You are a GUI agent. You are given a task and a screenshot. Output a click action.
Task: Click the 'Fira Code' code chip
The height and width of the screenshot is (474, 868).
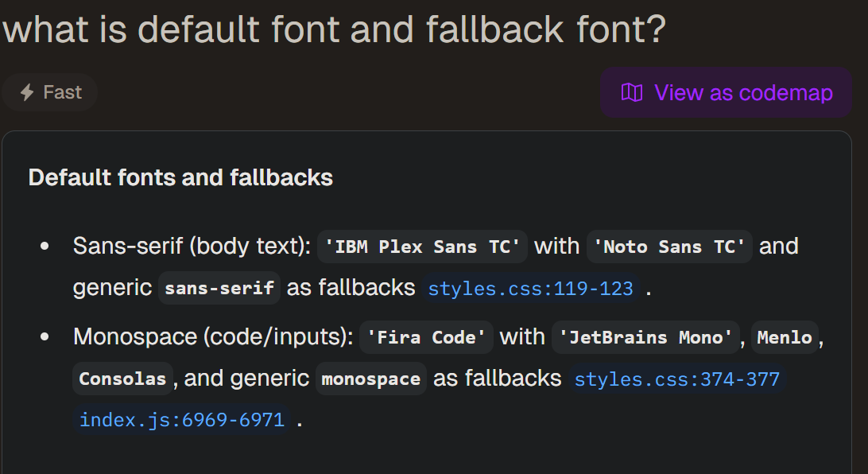pyautogui.click(x=426, y=337)
